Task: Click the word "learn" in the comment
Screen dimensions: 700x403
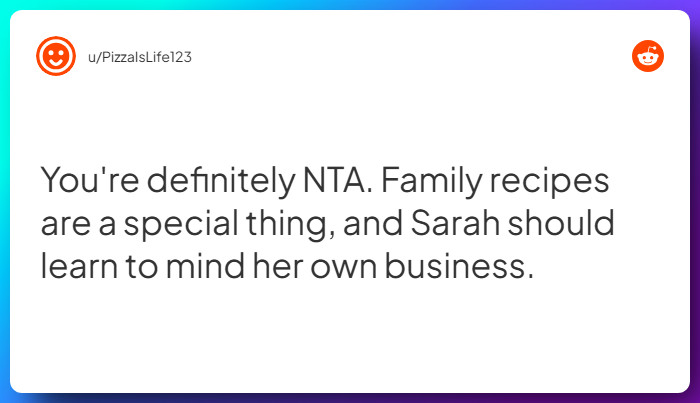Action: (79, 267)
